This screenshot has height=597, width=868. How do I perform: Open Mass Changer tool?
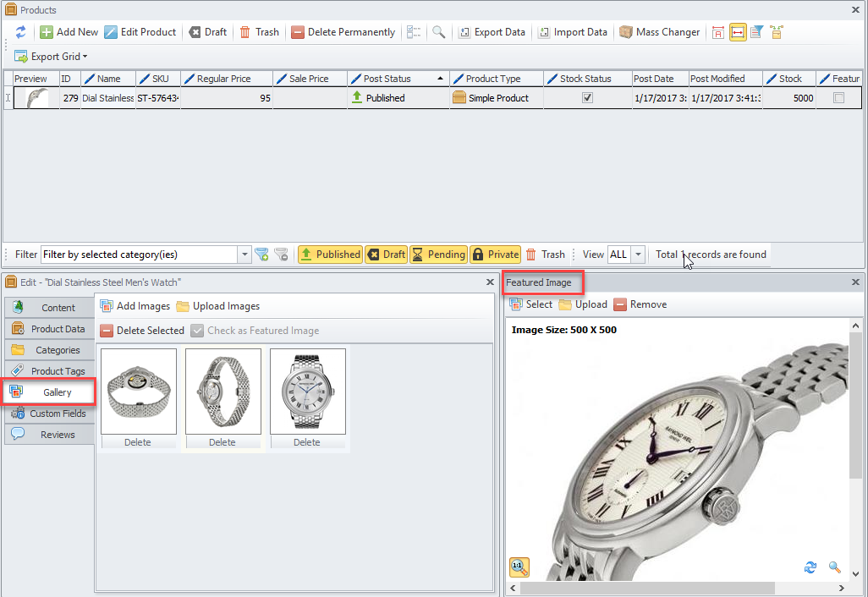click(x=660, y=32)
